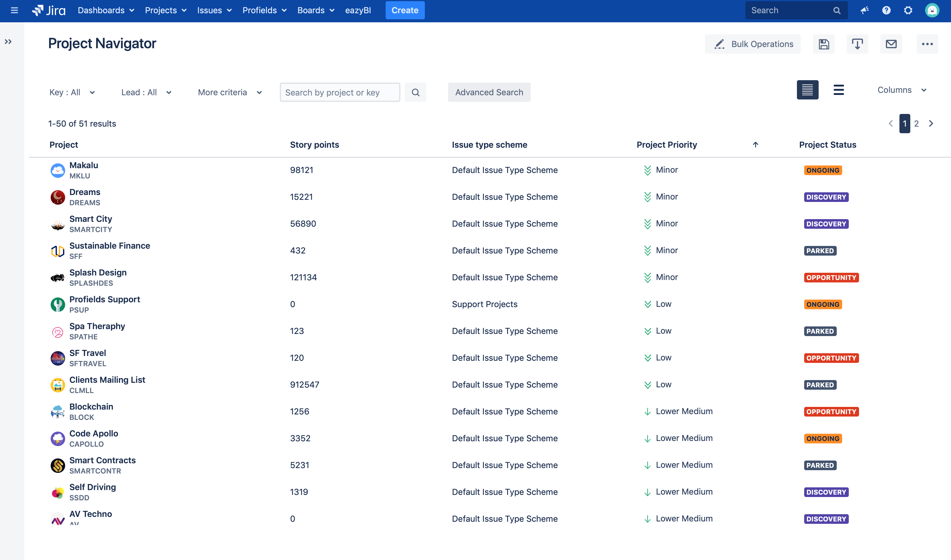Click the mail/notification icon in toolbar

click(892, 43)
